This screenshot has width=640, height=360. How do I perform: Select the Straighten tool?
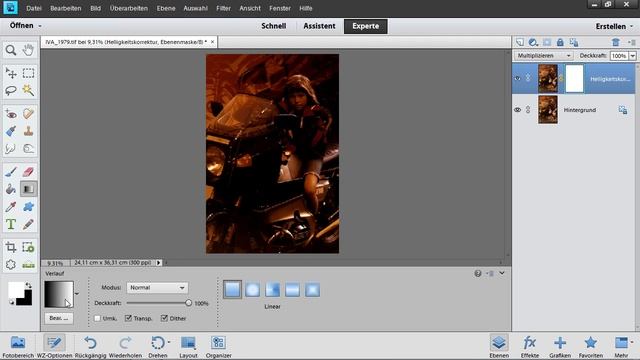click(x=28, y=264)
